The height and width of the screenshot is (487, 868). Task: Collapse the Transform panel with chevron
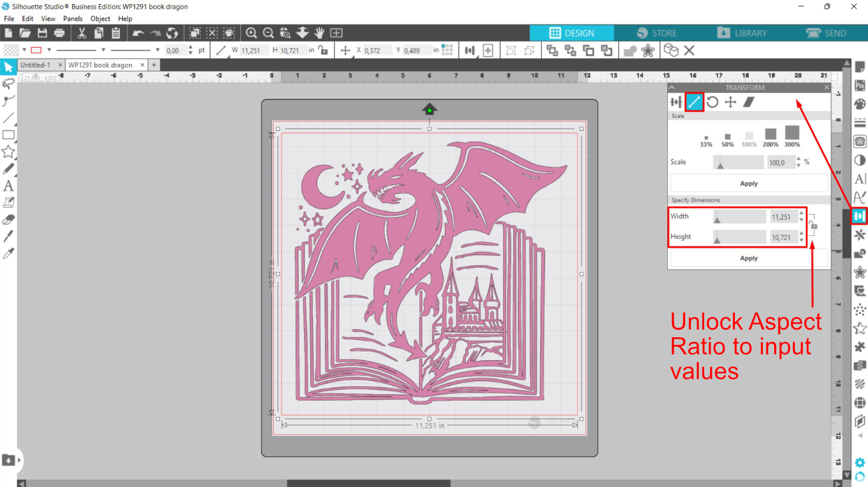pos(672,88)
